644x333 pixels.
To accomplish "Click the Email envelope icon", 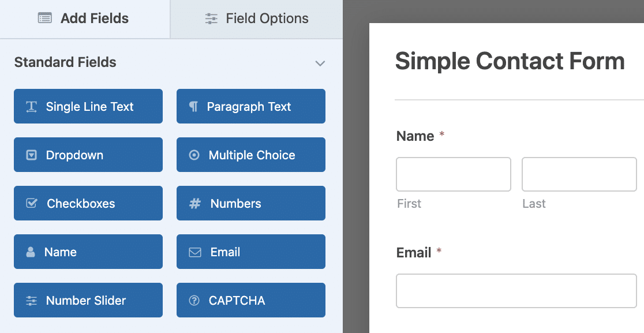I will (195, 252).
